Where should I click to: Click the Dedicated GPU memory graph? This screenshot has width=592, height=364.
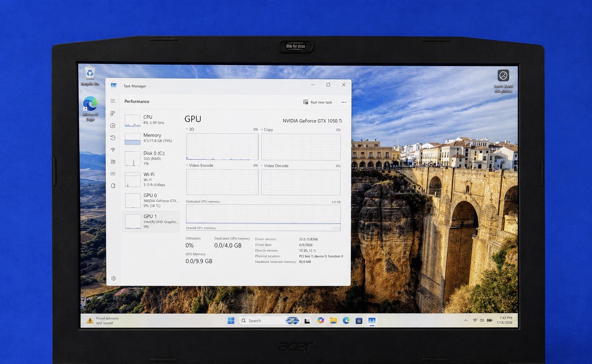pyautogui.click(x=263, y=217)
